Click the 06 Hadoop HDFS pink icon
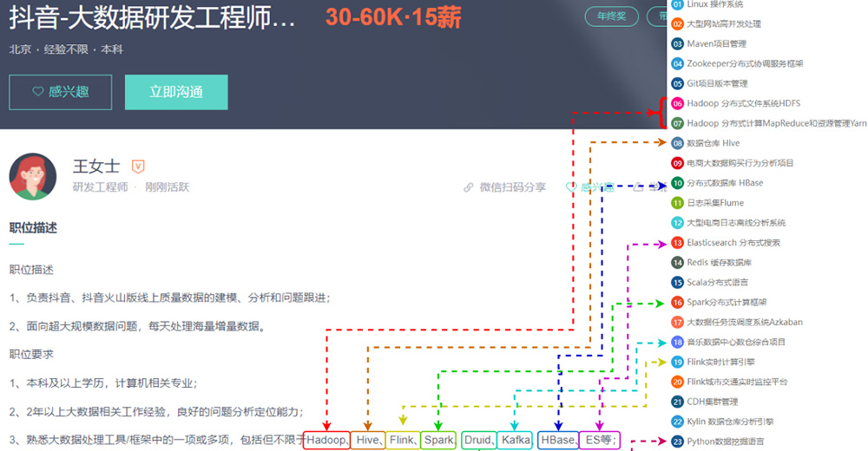 [x=678, y=103]
